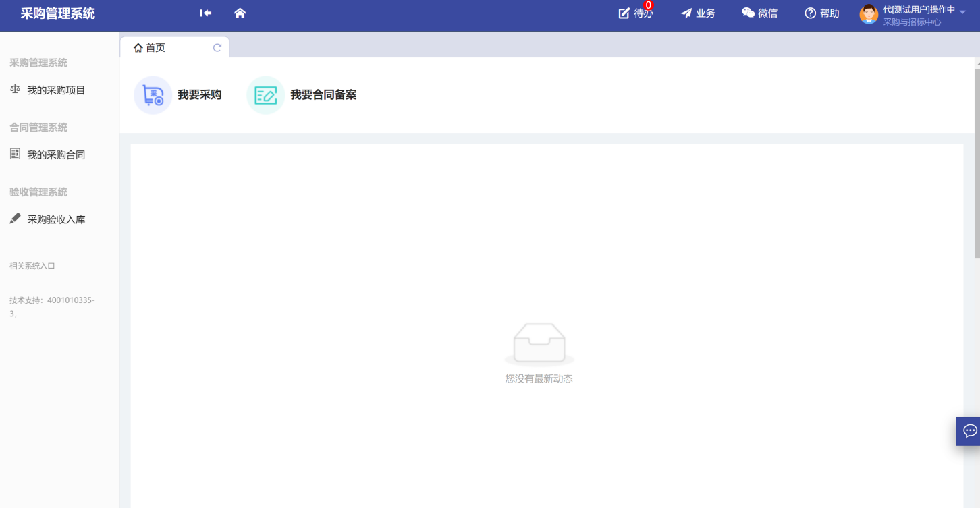Refresh the 首页 tab with reload icon
980x508 pixels.
point(217,48)
